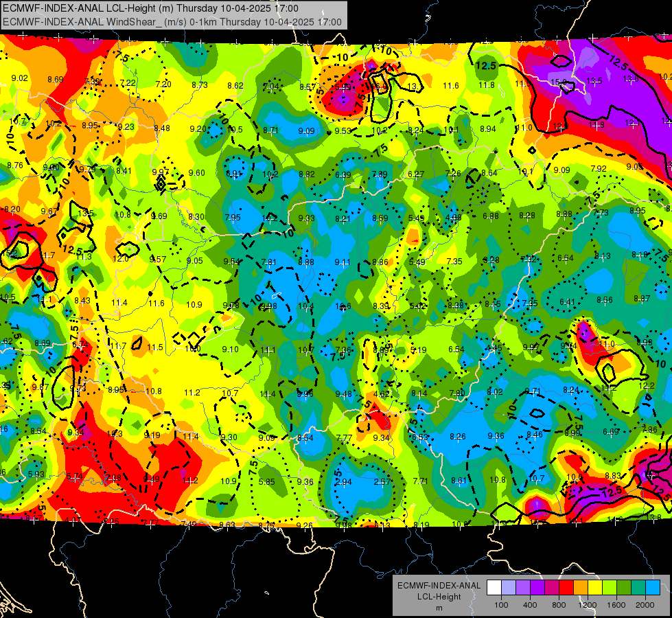The image size is (672, 618).
Task: Click the legend scale value 1600
Action: click(x=616, y=605)
